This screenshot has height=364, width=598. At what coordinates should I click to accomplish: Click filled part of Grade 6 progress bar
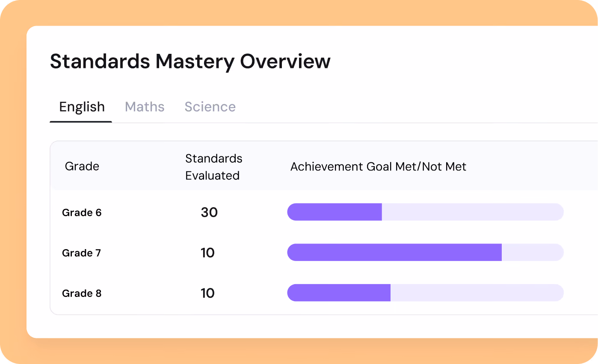(x=335, y=212)
